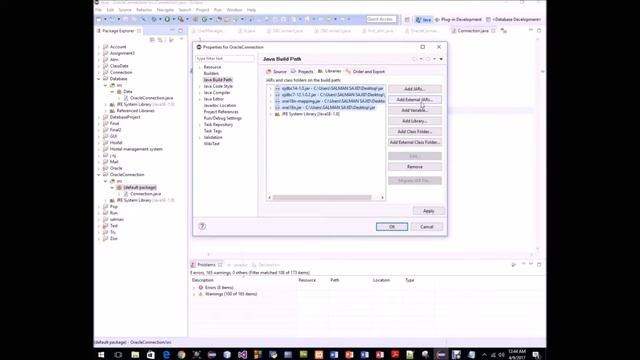
Task: Switch to Java perspective
Action: coord(423,20)
